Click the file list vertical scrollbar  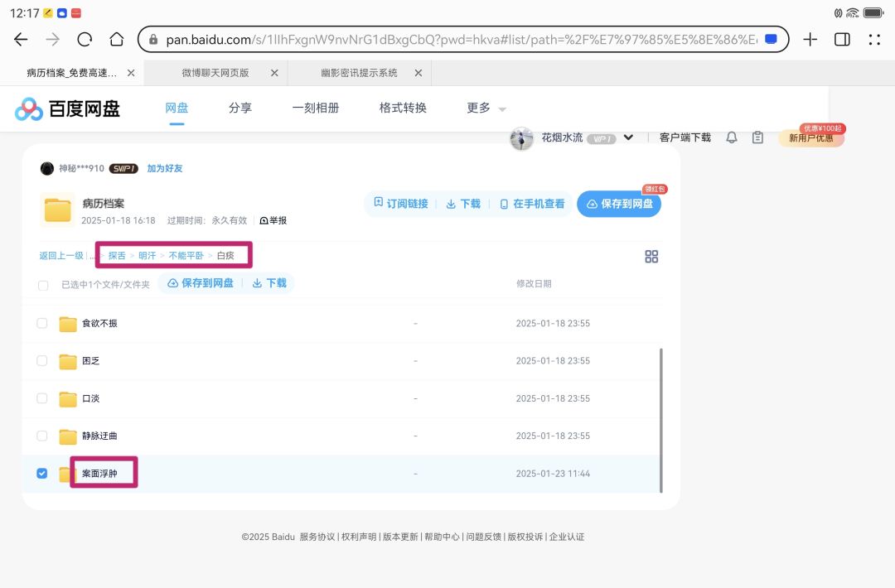coord(661,421)
